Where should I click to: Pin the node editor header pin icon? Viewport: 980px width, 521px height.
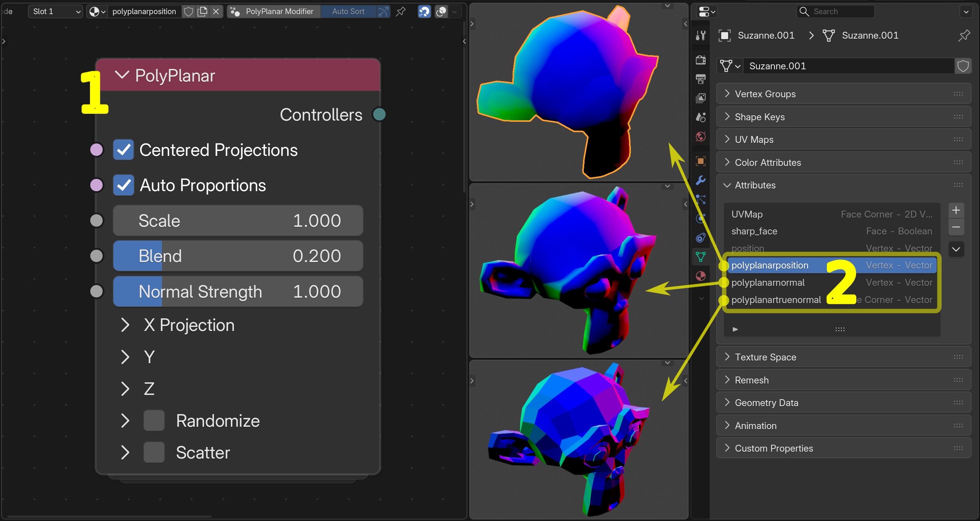coord(400,11)
